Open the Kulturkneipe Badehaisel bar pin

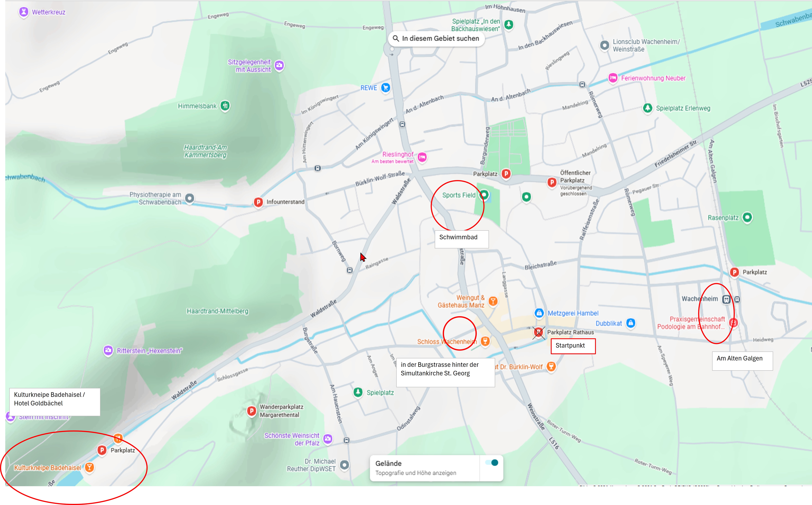point(89,468)
